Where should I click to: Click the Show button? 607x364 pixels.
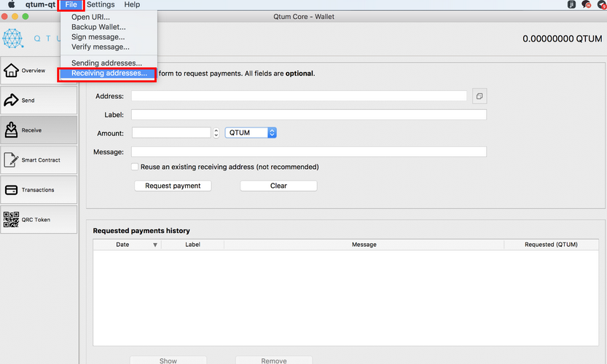(x=168, y=360)
